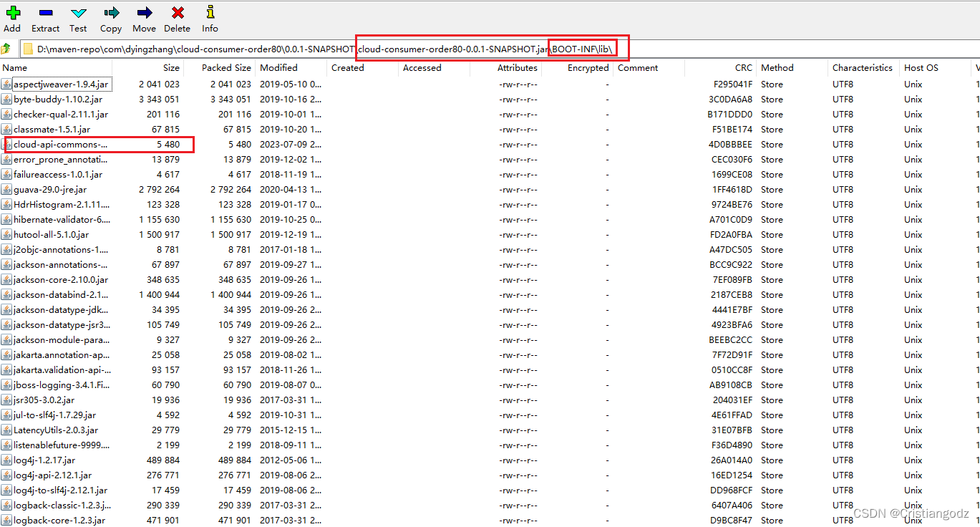Screen dimensions: 980x527
Task: Select the aspectjweaver-1.9.4.jar file icon
Action: click(x=6, y=84)
